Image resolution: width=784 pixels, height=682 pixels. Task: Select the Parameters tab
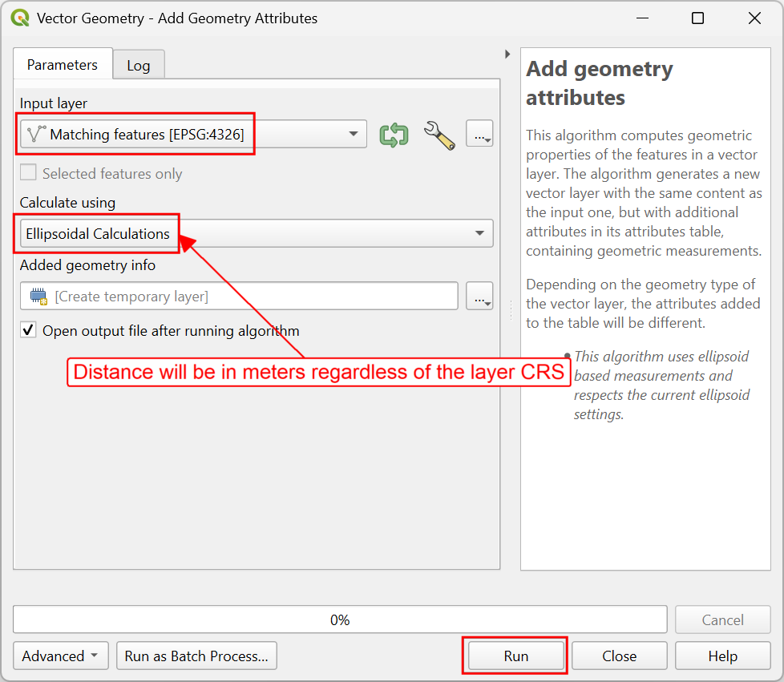[63, 64]
